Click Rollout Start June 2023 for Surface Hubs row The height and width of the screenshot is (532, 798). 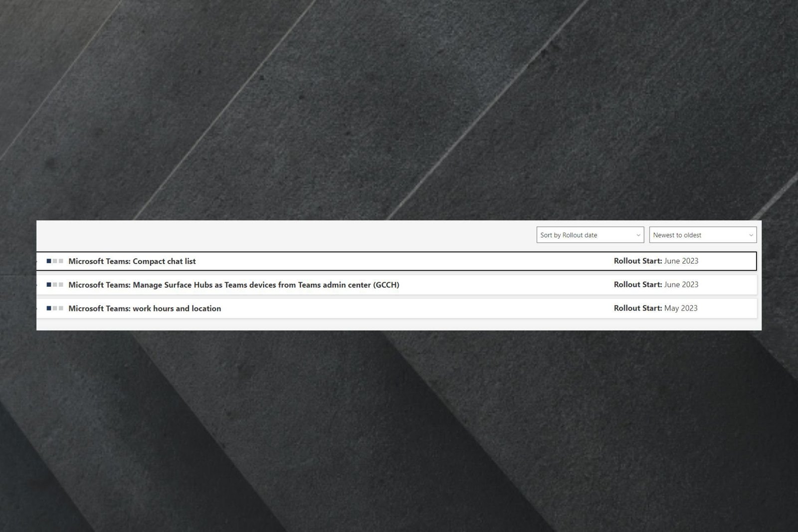656,284
